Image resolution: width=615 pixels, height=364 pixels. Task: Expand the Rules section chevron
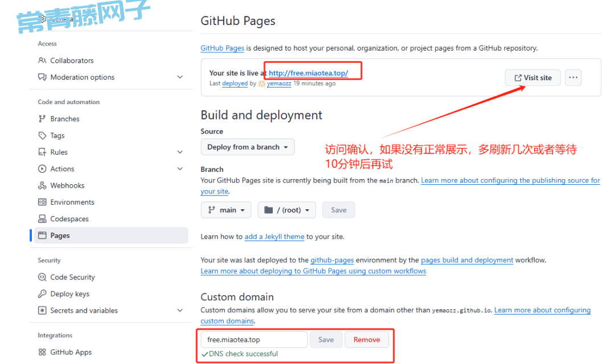[x=180, y=152]
